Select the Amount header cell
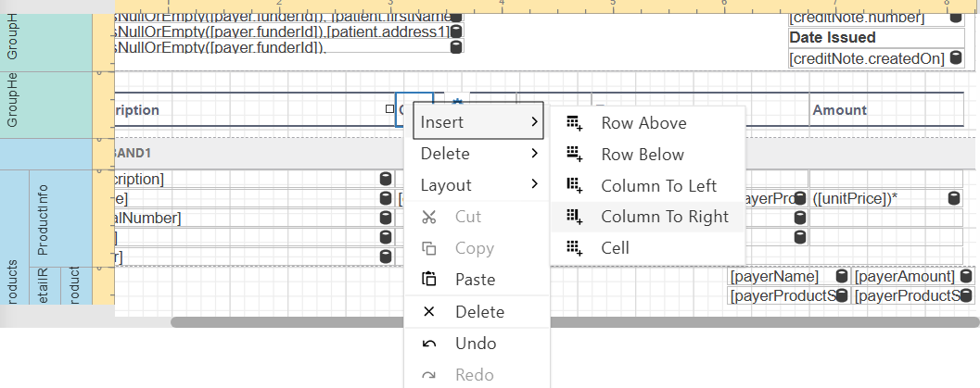Screen dimensions: 980x388 (890, 110)
